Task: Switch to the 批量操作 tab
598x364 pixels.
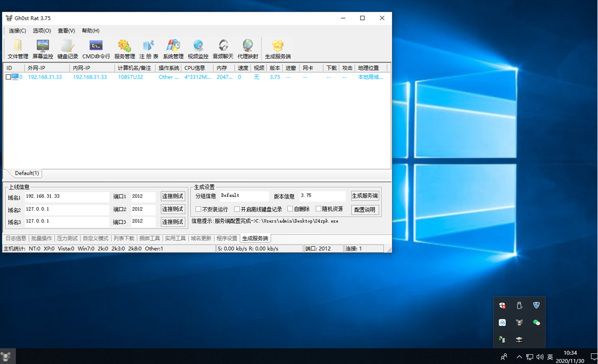Action: click(42, 239)
